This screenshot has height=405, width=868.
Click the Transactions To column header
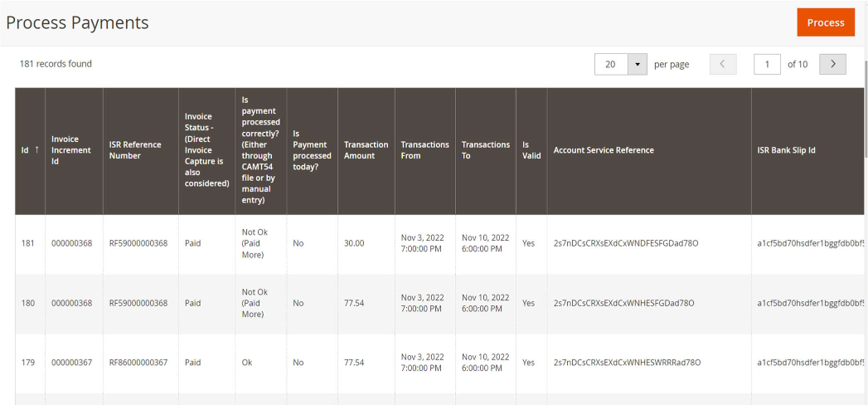pyautogui.click(x=485, y=150)
